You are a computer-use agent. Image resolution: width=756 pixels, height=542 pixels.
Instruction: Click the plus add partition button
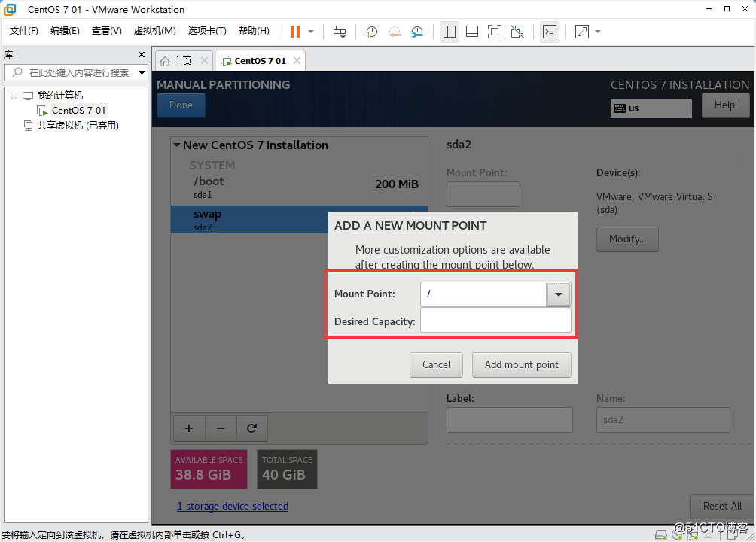tap(189, 428)
